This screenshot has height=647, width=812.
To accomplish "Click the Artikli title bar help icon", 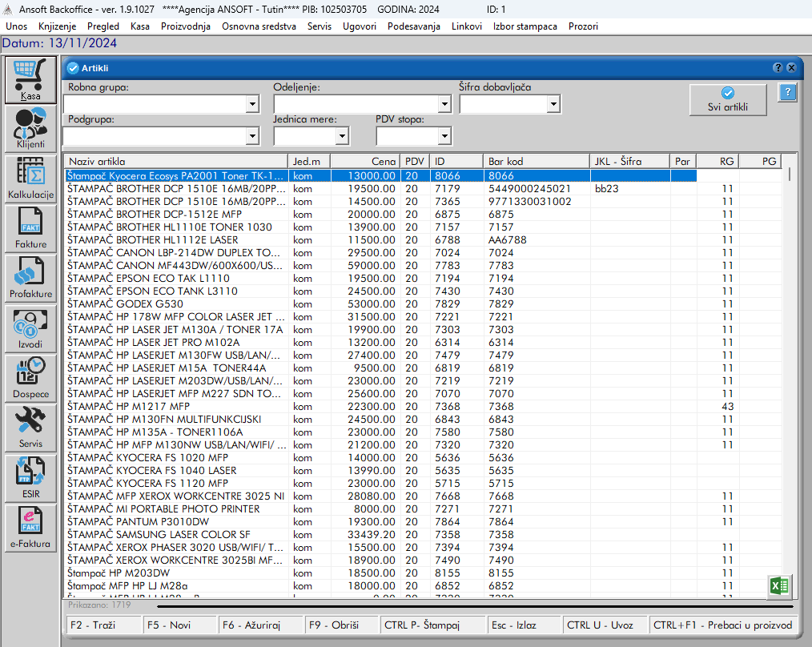I will [778, 68].
